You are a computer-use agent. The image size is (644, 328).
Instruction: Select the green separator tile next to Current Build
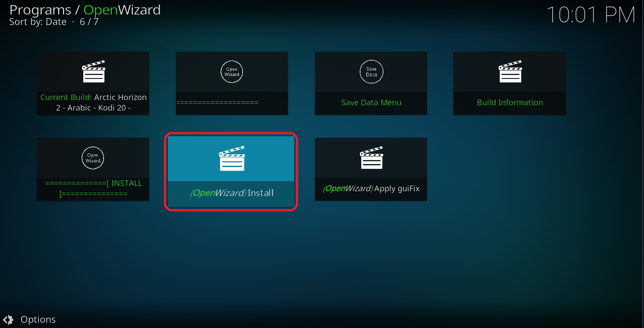231,83
